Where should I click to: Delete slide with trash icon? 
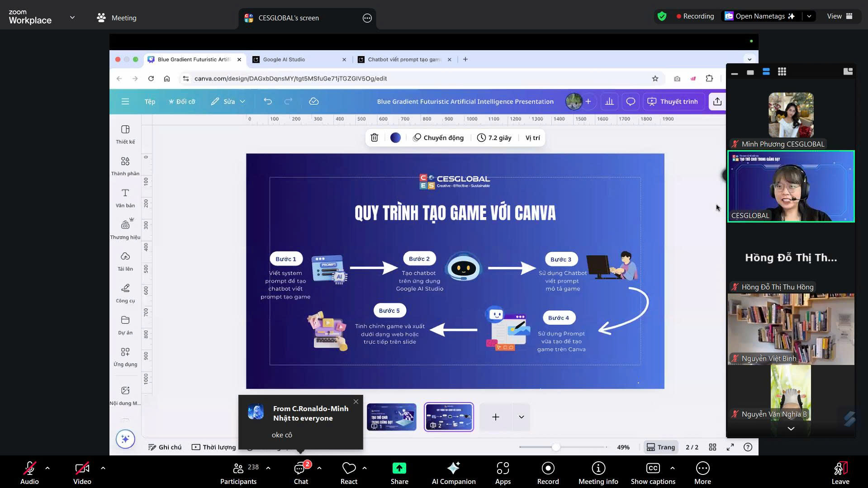click(375, 137)
